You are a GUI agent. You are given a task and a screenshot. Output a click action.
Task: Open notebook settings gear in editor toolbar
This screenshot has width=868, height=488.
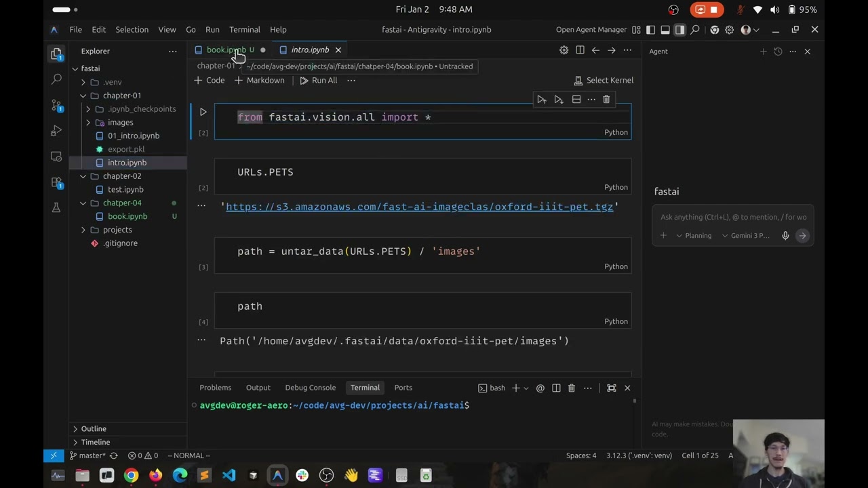point(564,50)
